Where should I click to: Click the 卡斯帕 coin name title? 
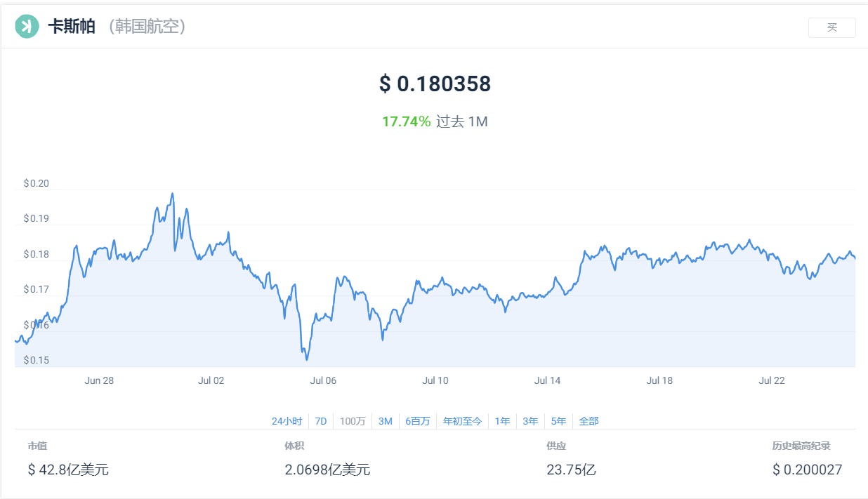pyautogui.click(x=72, y=27)
